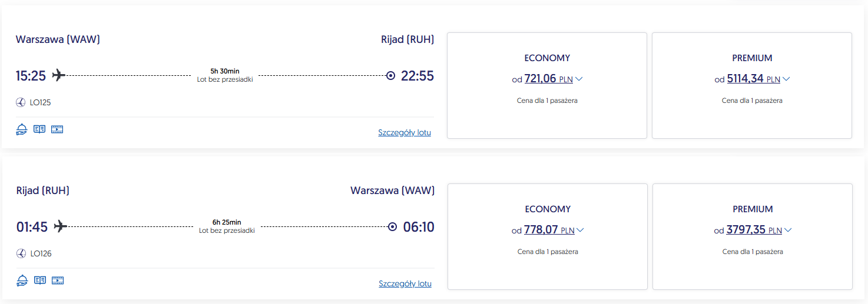Click LOT airline logo beside LO126
Screen dimensions: 868x304
22,254
